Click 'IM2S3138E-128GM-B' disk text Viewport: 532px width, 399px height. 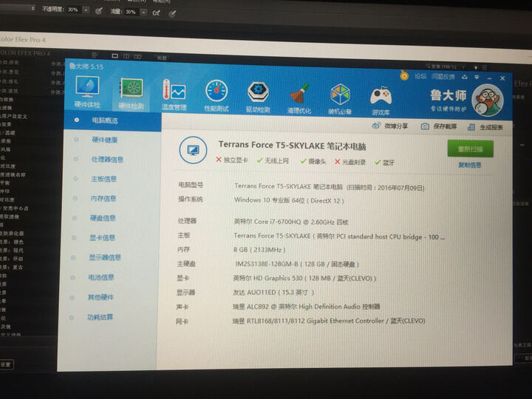267,264
